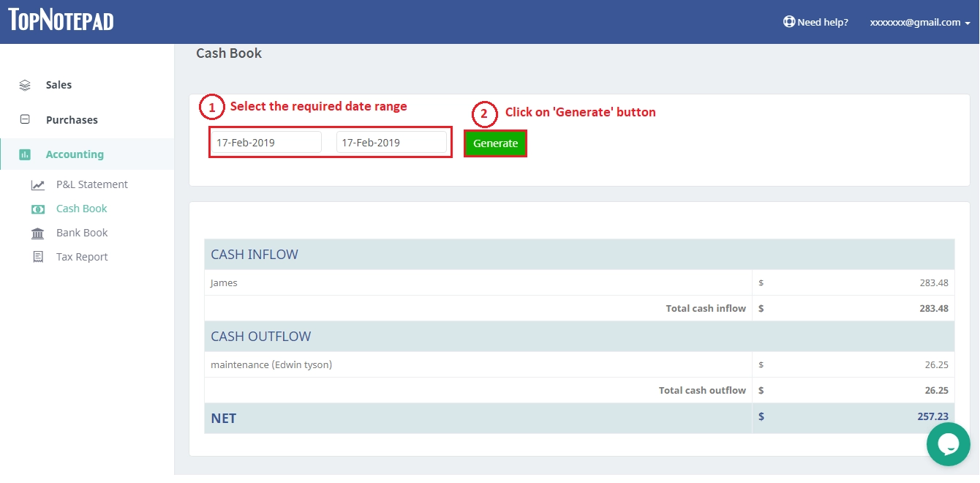Select the Accounting menu
The height and width of the screenshot is (483, 980).
tap(75, 154)
